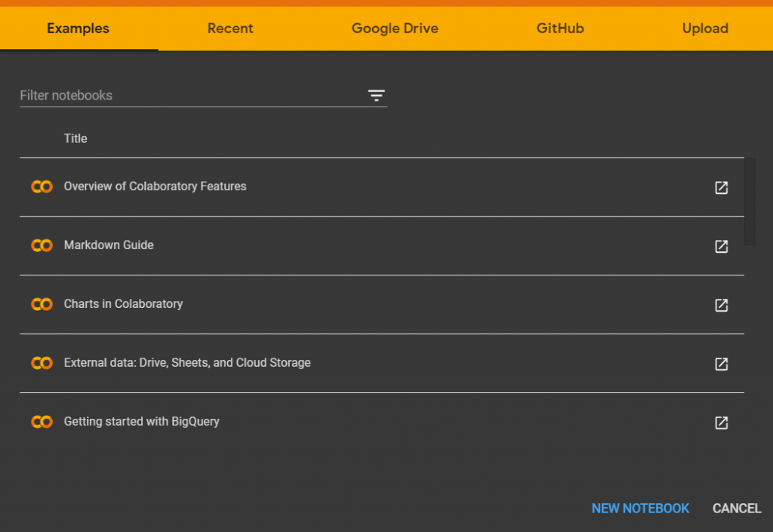Open the Charts in Colaboratory notebook
The width and height of the screenshot is (773, 532).
(123, 303)
